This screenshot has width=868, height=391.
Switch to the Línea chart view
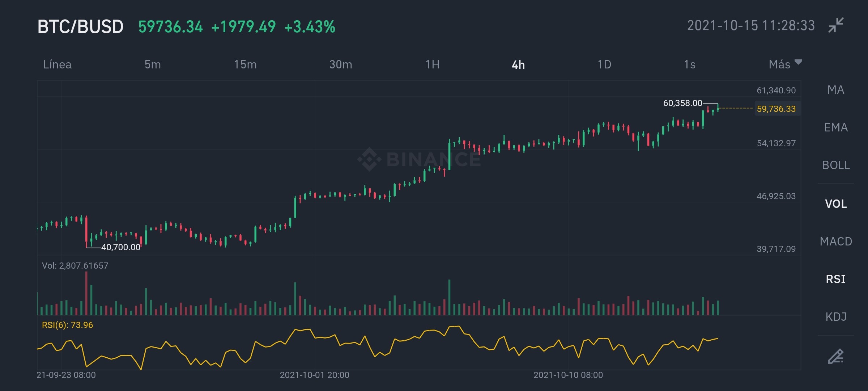[x=58, y=64]
